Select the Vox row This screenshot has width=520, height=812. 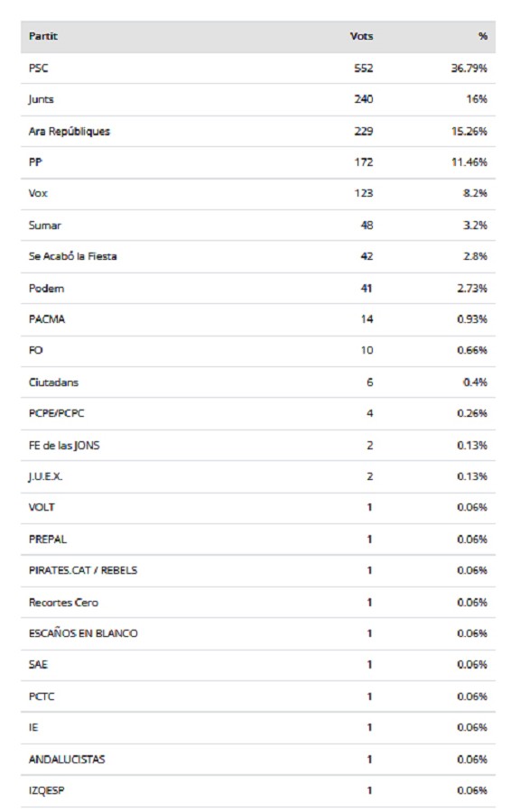[258, 194]
